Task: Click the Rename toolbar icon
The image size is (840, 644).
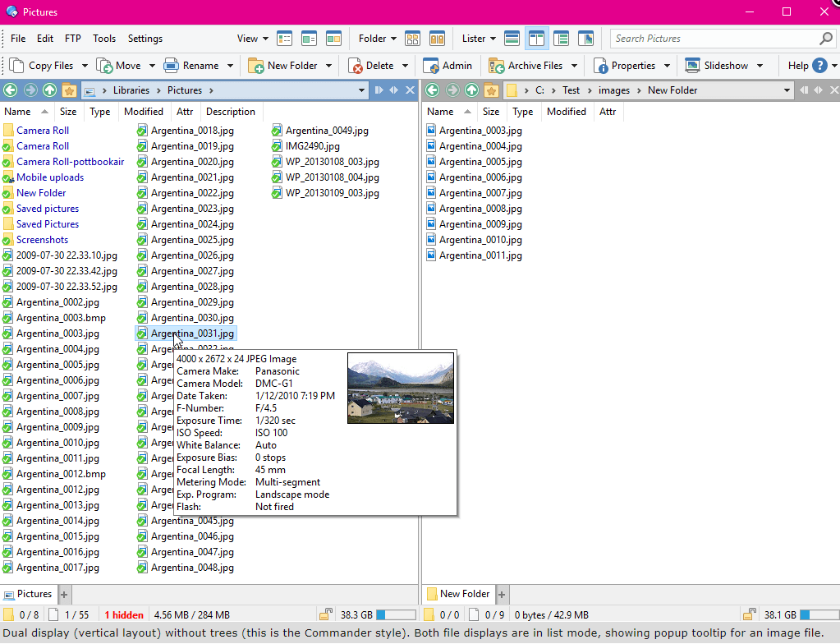Action: (x=171, y=66)
